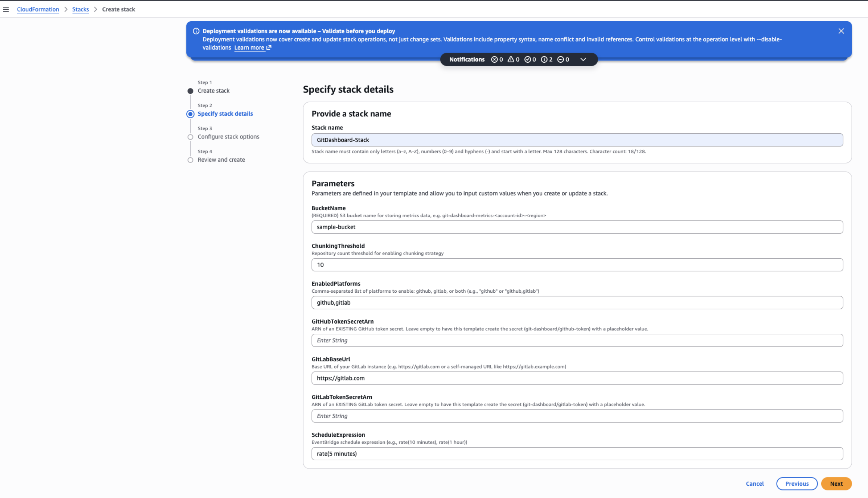Select Step 4 Review and create

tap(221, 159)
